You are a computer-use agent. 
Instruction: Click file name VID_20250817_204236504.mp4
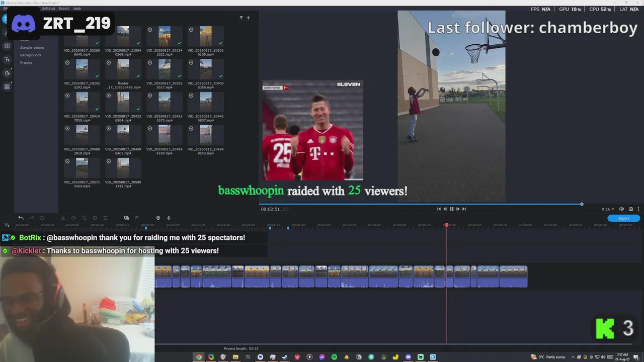pyautogui.click(x=123, y=118)
